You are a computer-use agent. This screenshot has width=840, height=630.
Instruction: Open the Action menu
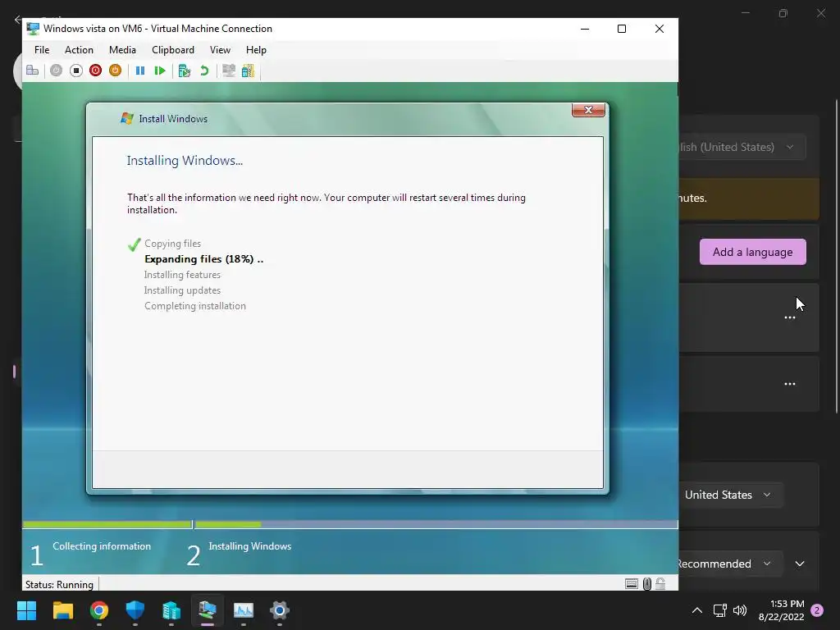[79, 50]
